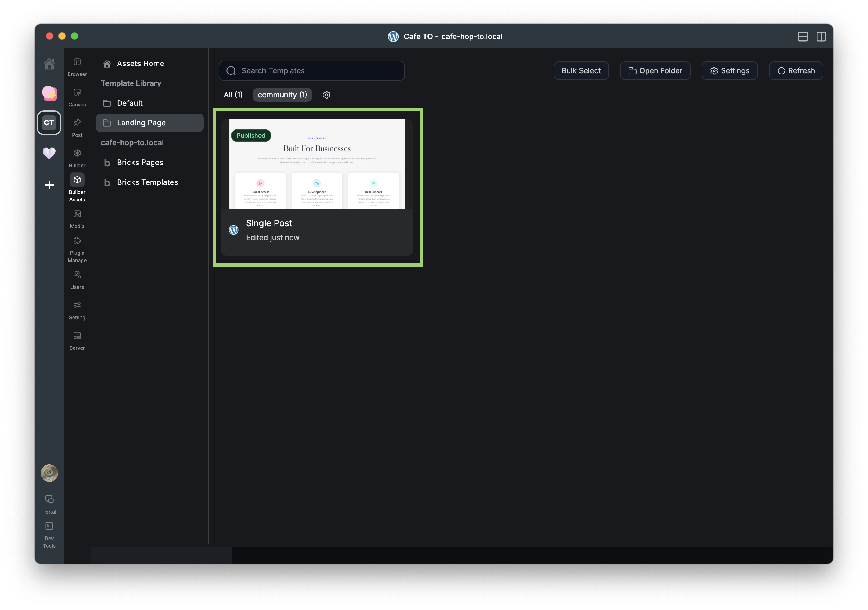Open the Canvas tool in sidebar

(x=77, y=93)
